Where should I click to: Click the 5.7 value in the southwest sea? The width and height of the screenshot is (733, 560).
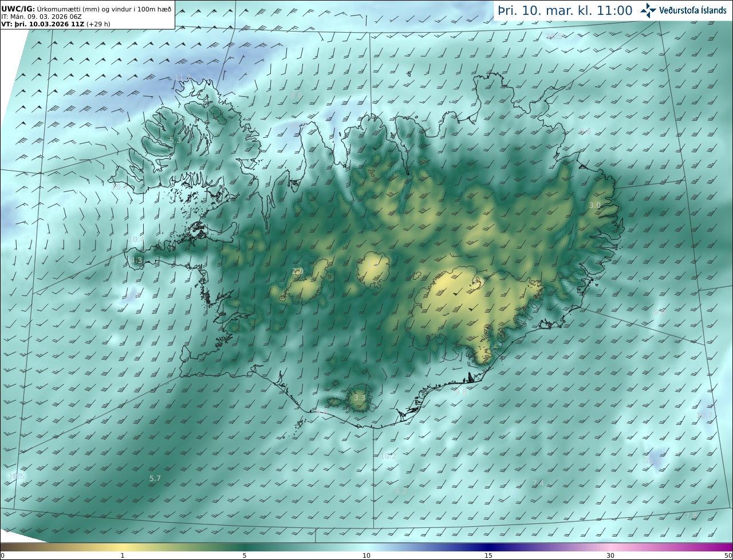pyautogui.click(x=155, y=478)
